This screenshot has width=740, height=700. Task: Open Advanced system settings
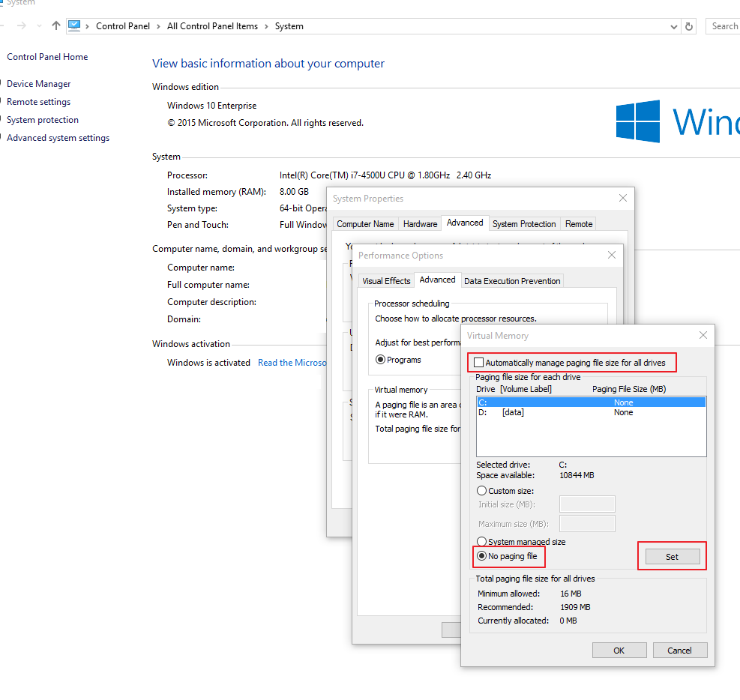pos(58,137)
